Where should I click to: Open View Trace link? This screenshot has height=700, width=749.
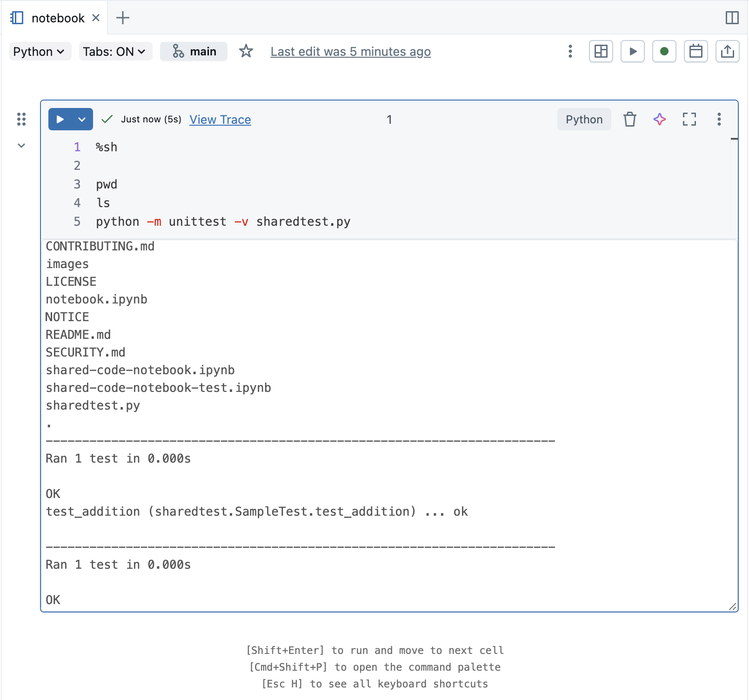[220, 120]
